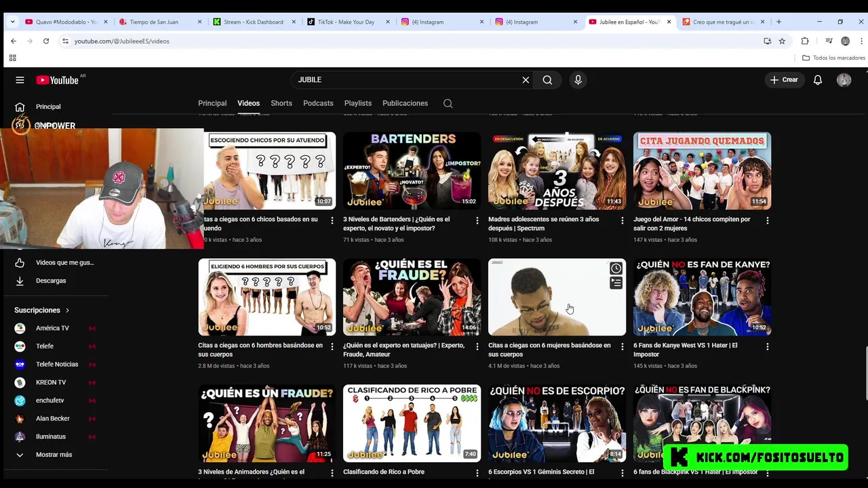The width and height of the screenshot is (868, 488).
Task: Expand Mostrar más in subscriptions
Action: click(54, 455)
